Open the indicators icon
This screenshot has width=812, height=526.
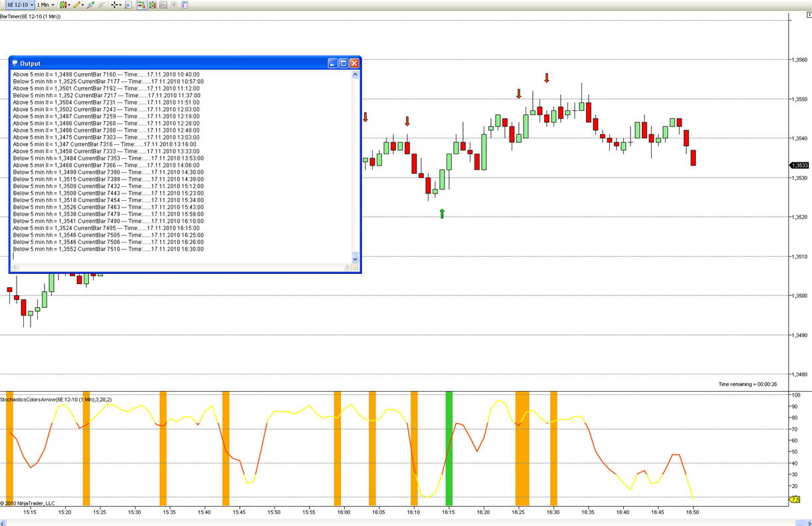[x=163, y=5]
